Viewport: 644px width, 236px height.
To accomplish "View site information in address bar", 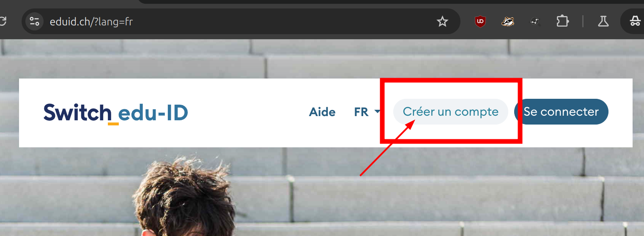I will (x=35, y=21).
